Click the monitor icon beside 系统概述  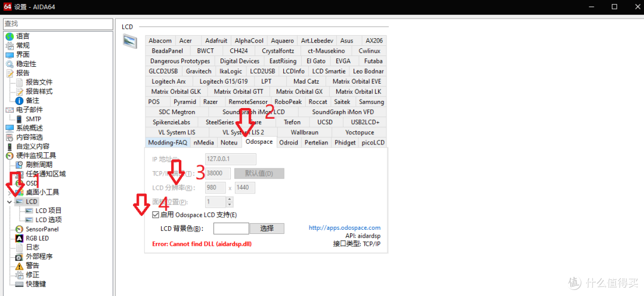[10, 128]
